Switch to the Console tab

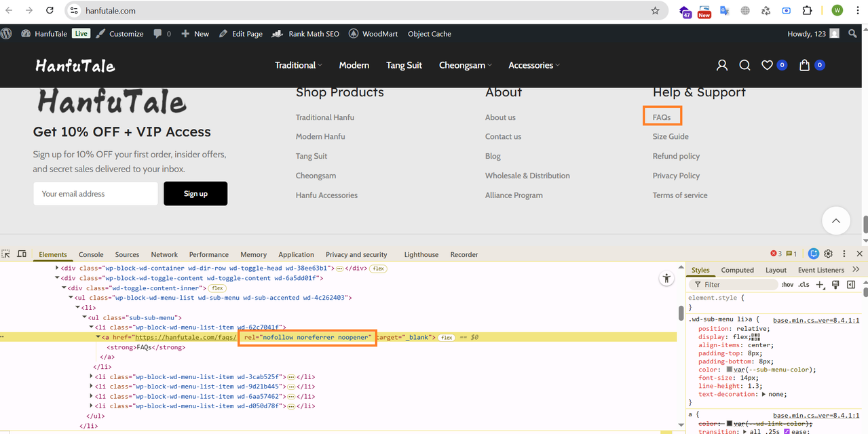(91, 254)
